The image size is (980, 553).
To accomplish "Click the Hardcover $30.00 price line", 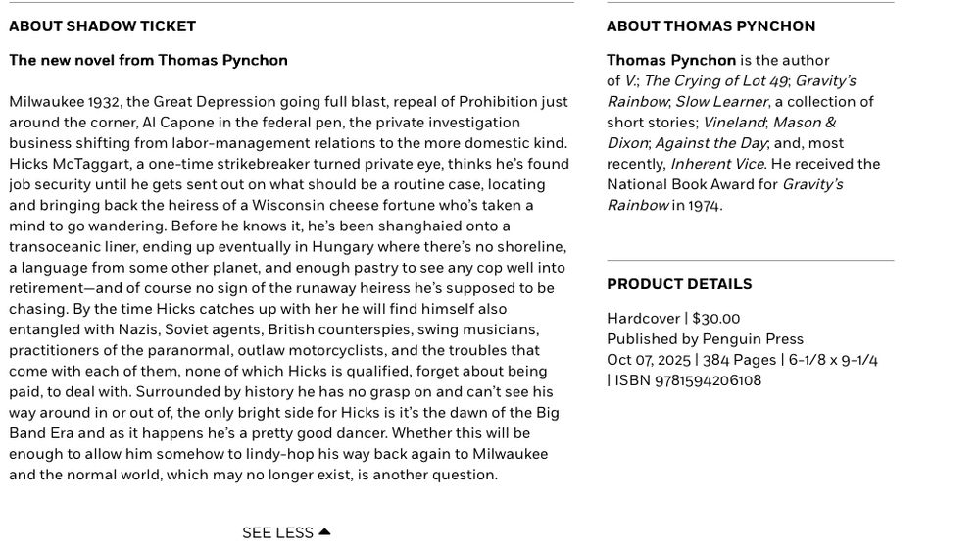I will 673,319.
